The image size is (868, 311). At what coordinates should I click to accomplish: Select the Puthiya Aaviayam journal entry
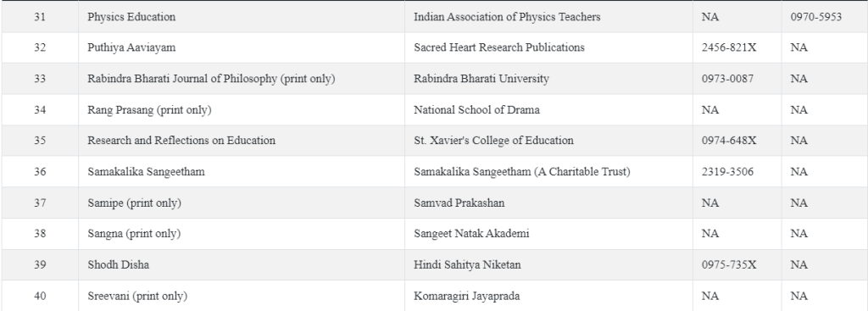click(131, 47)
